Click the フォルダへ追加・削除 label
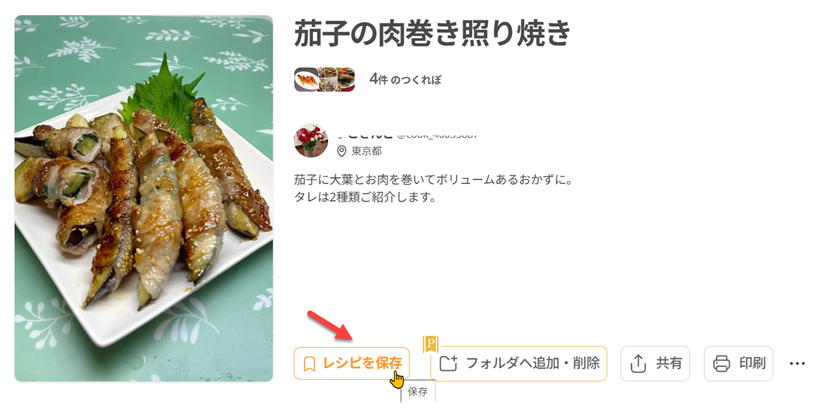Screen dimensions: 825x409 (x=532, y=363)
